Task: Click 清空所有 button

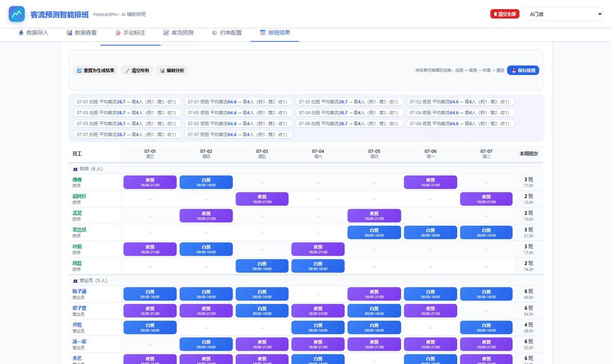Action: (x=137, y=70)
